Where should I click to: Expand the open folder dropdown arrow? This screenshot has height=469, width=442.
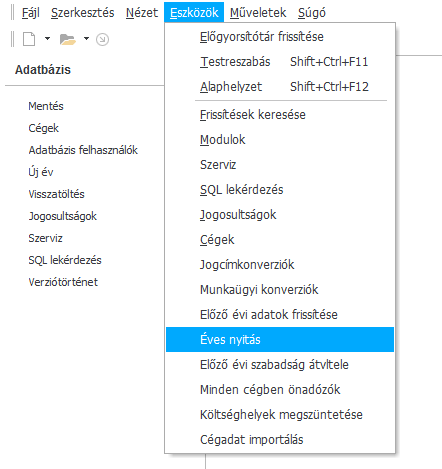86,39
